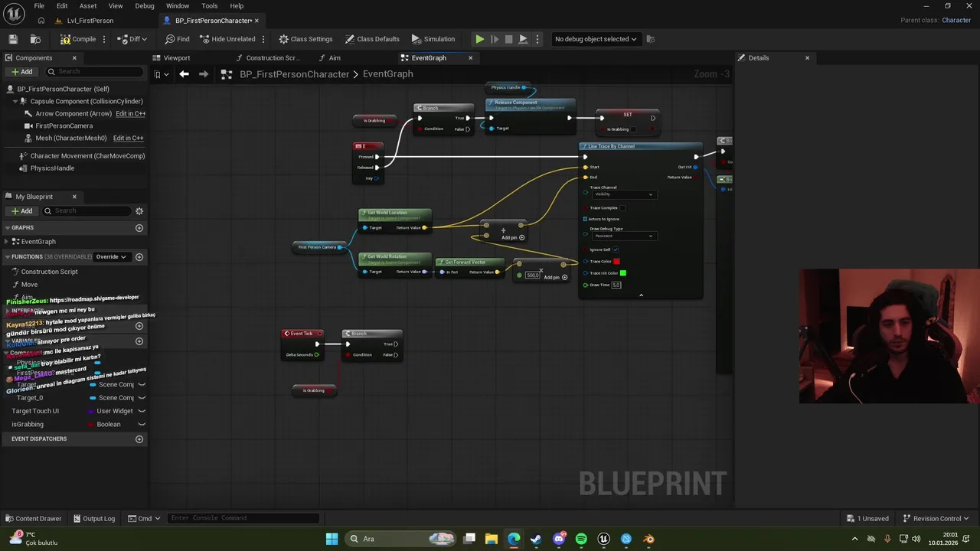Open the Edit menu

point(62,5)
